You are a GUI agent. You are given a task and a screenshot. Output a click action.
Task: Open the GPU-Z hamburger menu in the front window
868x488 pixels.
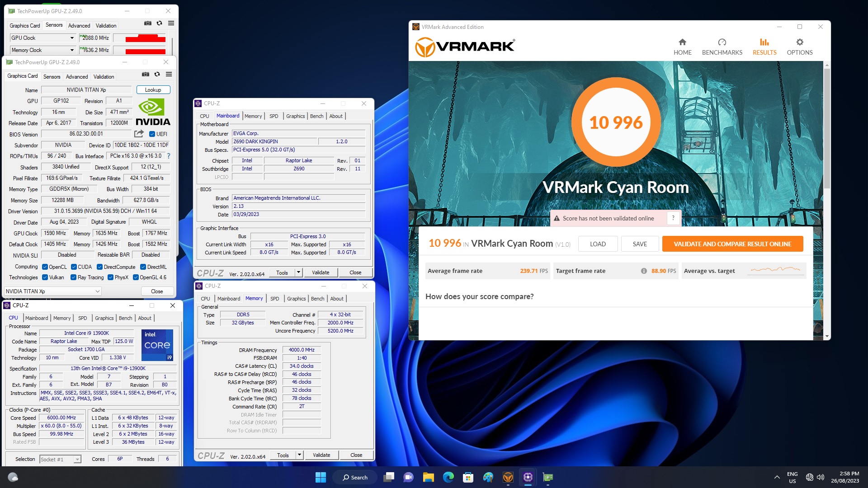pyautogui.click(x=169, y=74)
